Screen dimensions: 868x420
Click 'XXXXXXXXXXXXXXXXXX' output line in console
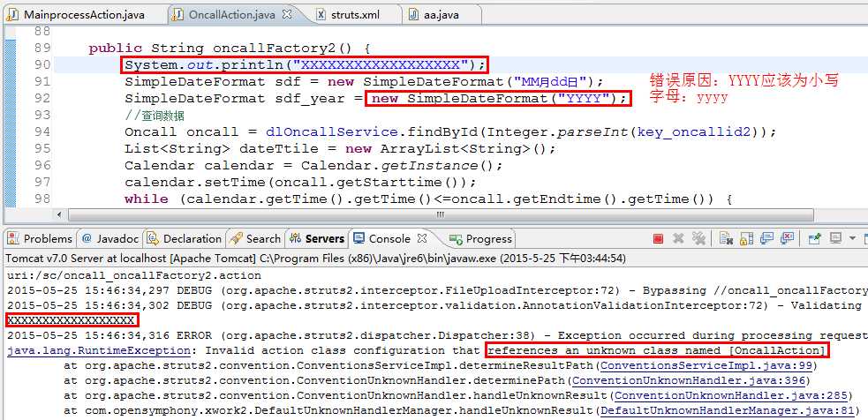point(71,320)
